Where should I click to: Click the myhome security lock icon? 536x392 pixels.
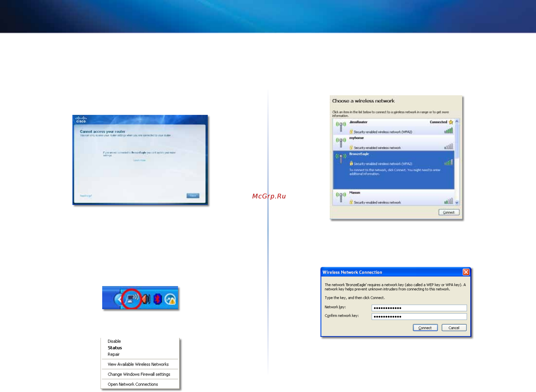click(x=351, y=147)
